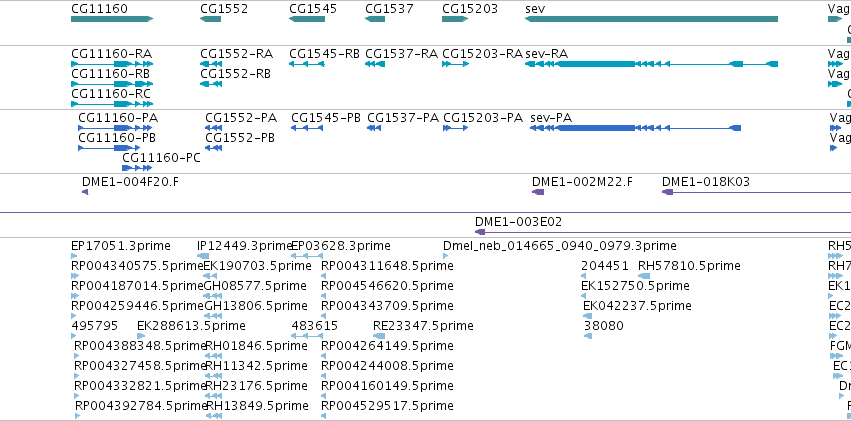Select RP004546620.5prime EST label
This screenshot has height=421, width=851.
coord(388,286)
